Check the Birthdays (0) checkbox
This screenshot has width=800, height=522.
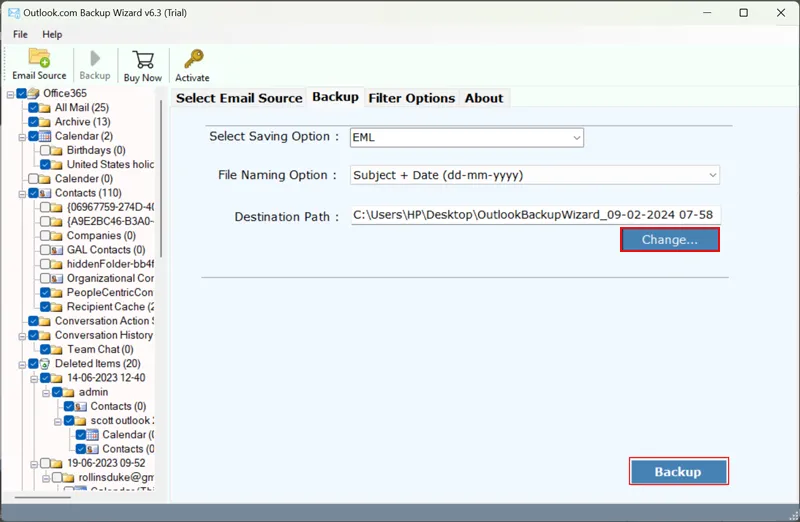pyautogui.click(x=45, y=151)
